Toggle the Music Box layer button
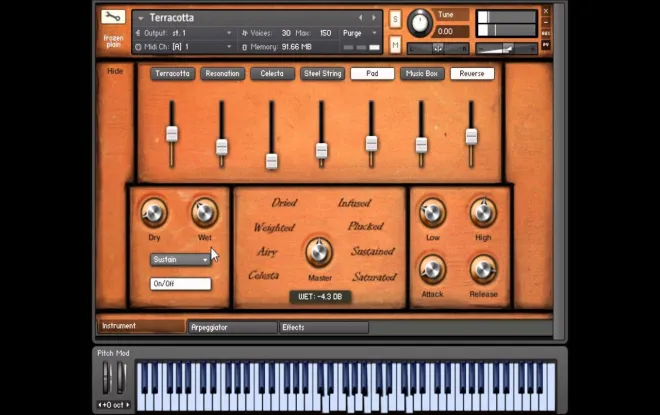The width and height of the screenshot is (660, 415). pyautogui.click(x=422, y=74)
